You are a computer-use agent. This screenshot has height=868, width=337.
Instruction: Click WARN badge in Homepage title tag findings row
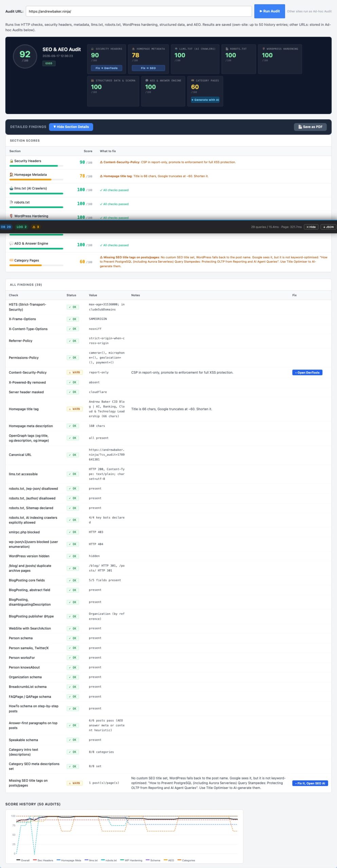(75, 409)
